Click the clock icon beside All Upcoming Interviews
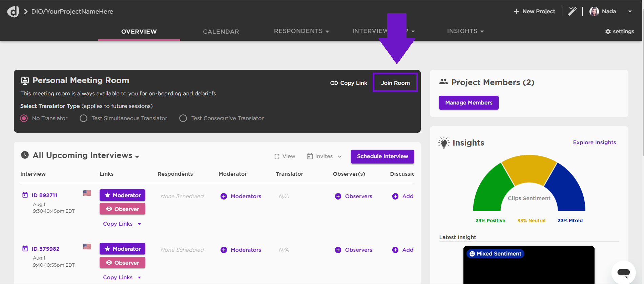Viewport: 644px width, 284px height. tap(25, 155)
